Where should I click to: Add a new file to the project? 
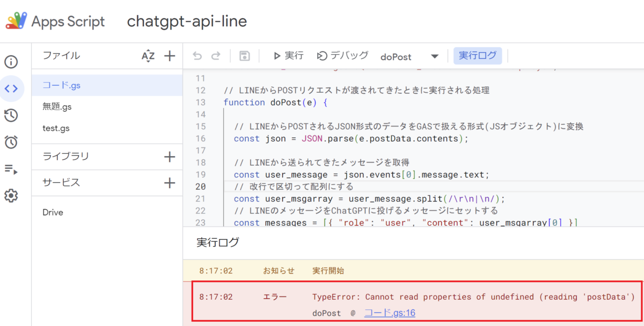[170, 55]
